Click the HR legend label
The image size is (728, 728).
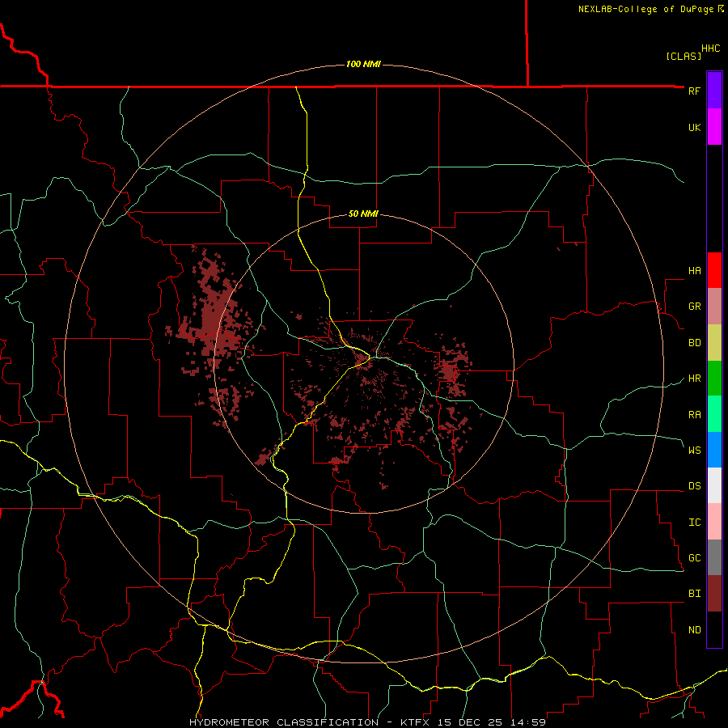coord(695,379)
